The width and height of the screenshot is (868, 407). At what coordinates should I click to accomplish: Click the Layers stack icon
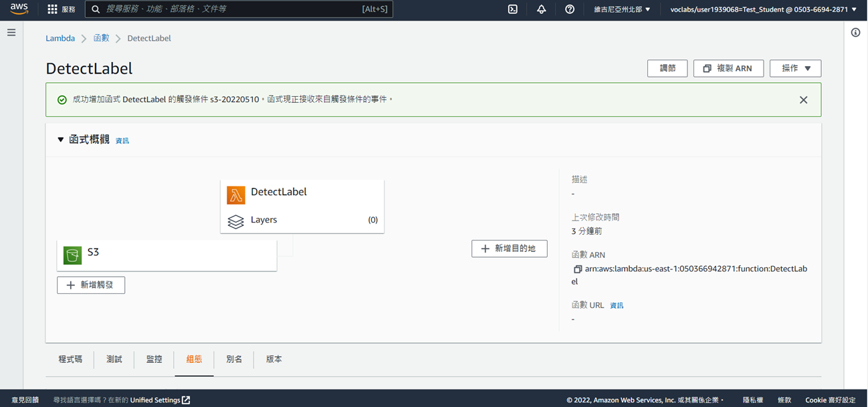235,221
